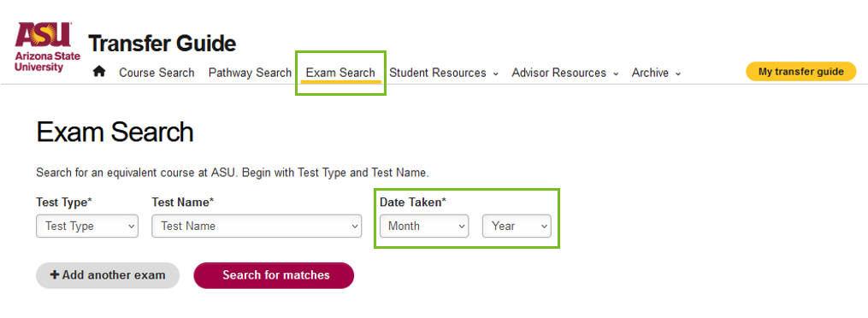Image resolution: width=868 pixels, height=318 pixels.
Task: Click Add another exam button
Action: coord(108,275)
